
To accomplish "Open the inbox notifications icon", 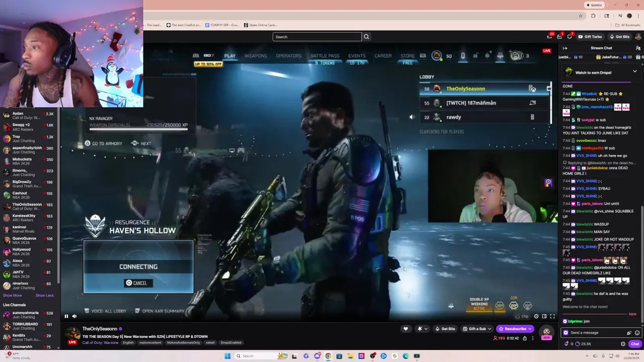I will [559, 37].
